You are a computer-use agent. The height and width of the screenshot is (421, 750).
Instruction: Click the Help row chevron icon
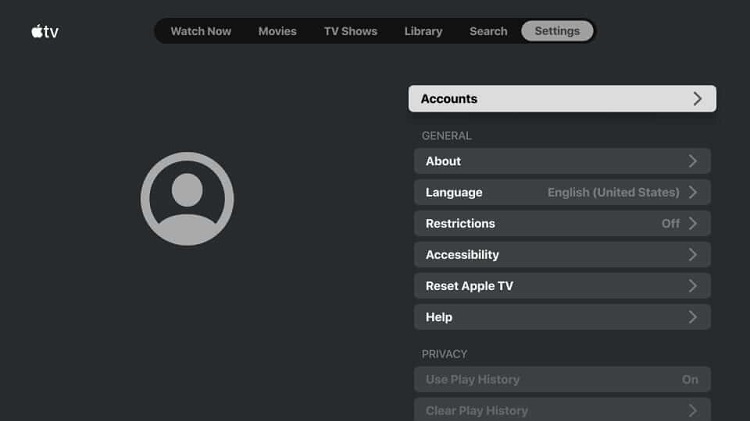tap(693, 317)
